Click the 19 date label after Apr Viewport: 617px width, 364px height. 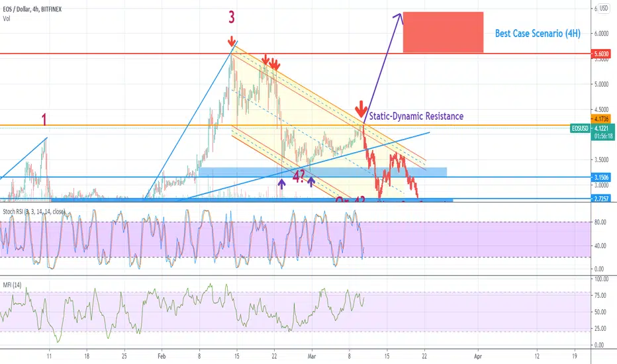tap(575, 356)
